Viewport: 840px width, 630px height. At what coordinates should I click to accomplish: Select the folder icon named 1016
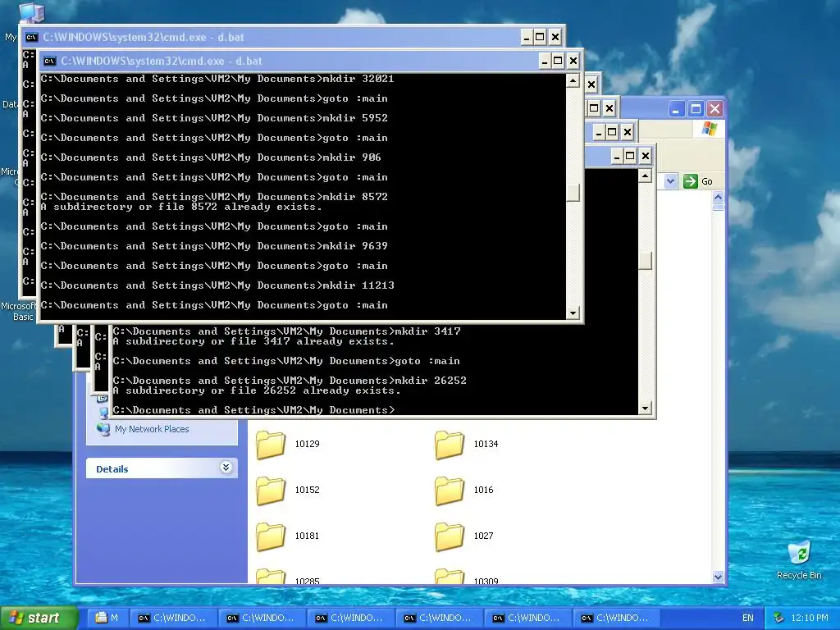450,491
